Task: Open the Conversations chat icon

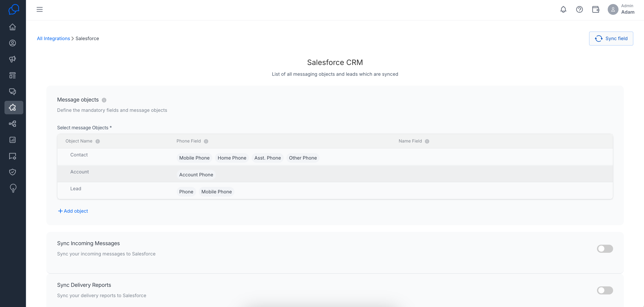Action: tap(13, 91)
